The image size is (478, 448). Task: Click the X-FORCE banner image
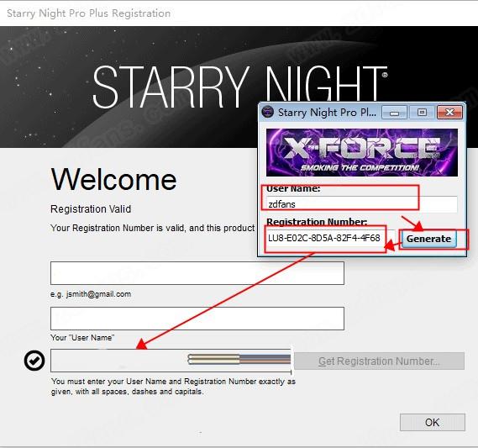tap(362, 152)
